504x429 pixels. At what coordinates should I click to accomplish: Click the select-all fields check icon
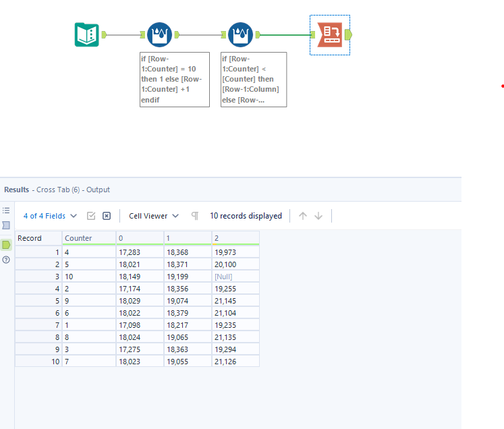tap(91, 216)
